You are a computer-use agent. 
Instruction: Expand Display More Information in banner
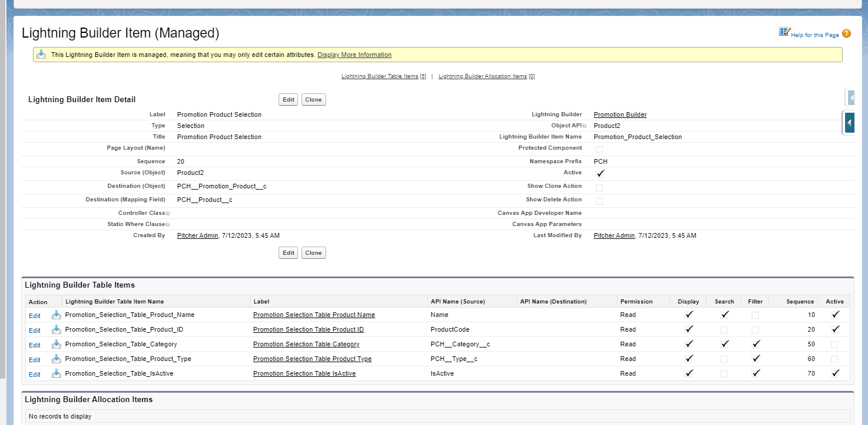(x=354, y=55)
